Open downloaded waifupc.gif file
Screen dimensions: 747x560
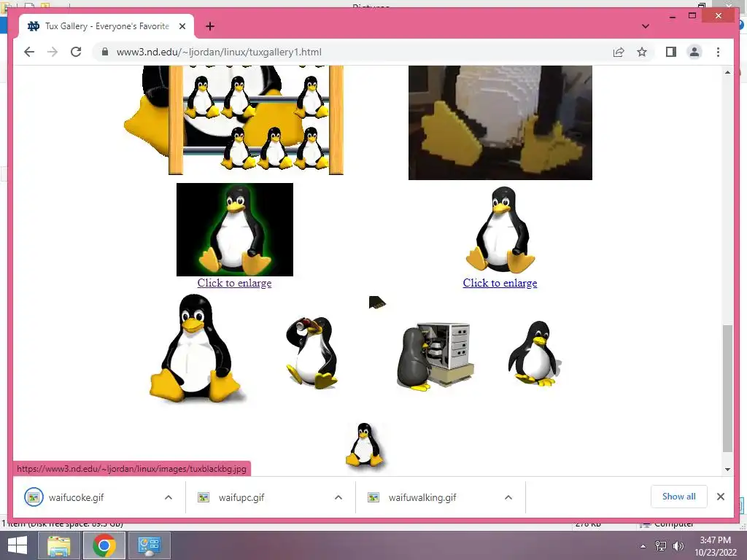pyautogui.click(x=241, y=497)
